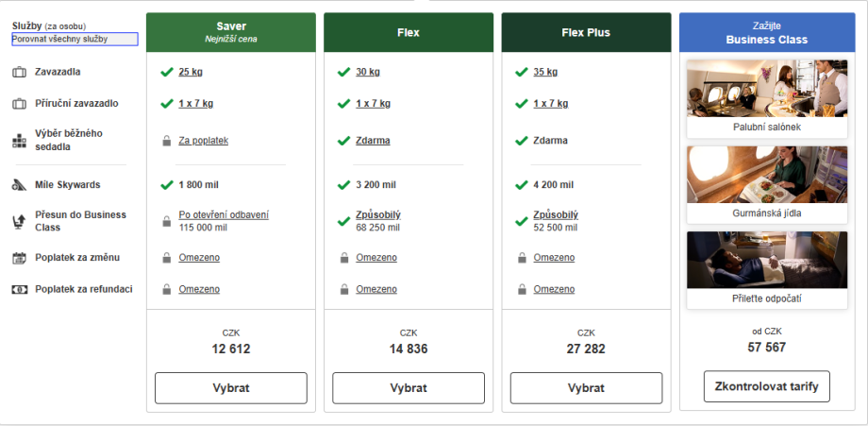Image resolution: width=868 pixels, height=426 pixels.
Task: Select the Saver fare with Vybrat button
Action: (x=231, y=387)
